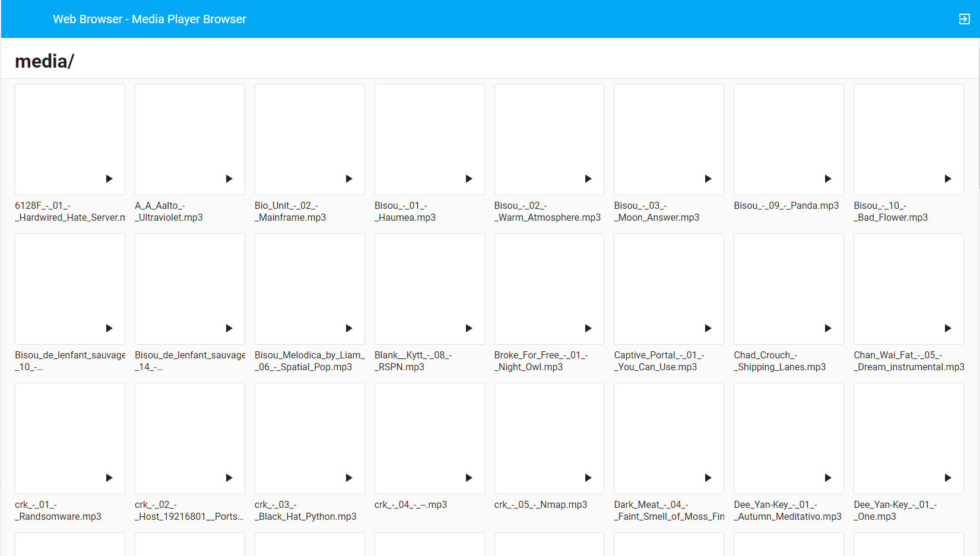Play Dee_Yan-Key Autumn_Meditativo.mp3

[x=828, y=478]
